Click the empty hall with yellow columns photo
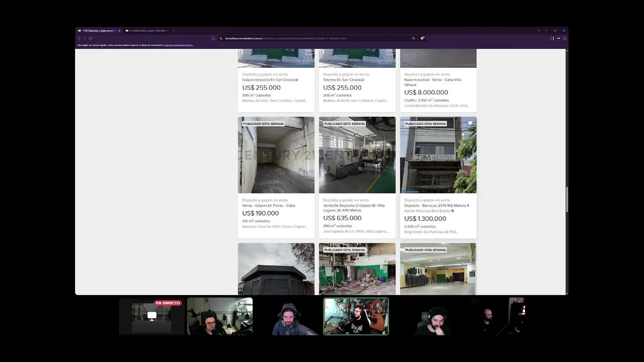The width and height of the screenshot is (644, 362). pyautogui.click(x=438, y=269)
